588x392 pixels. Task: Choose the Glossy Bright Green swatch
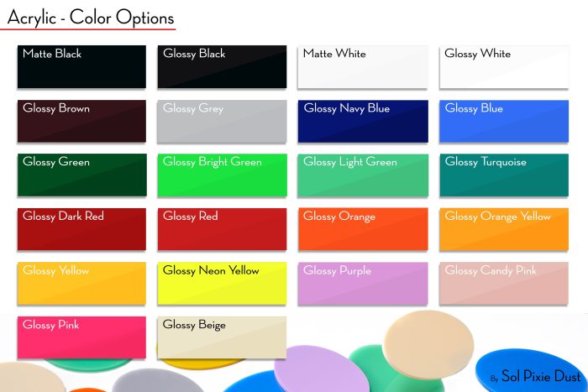click(x=222, y=175)
